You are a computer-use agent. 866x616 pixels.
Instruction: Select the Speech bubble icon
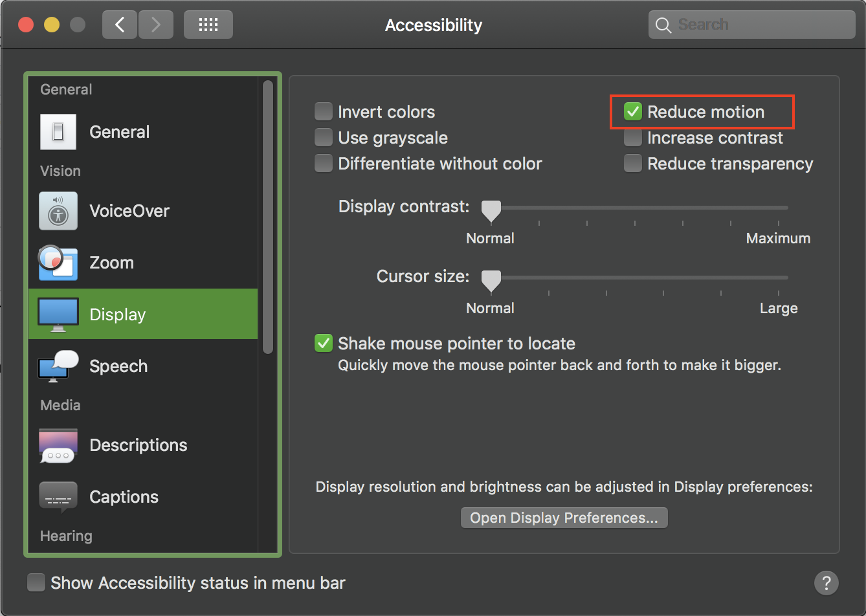tap(58, 366)
